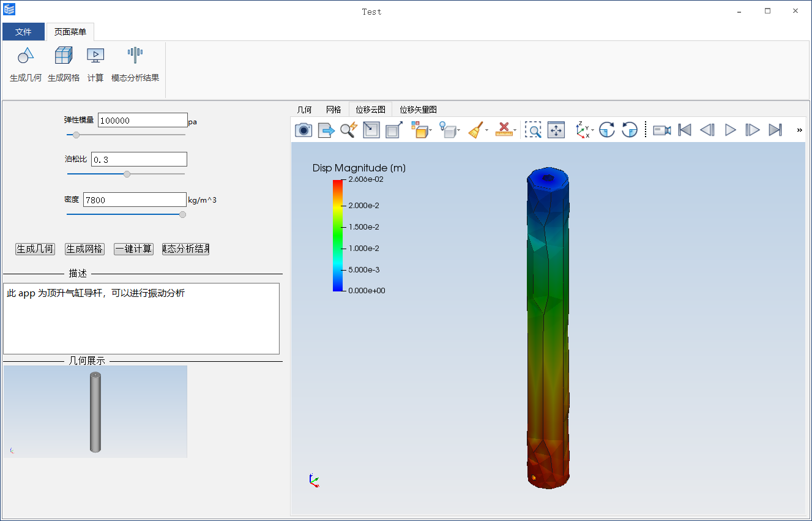Click the 计算 ribbon monitor icon

click(95, 56)
